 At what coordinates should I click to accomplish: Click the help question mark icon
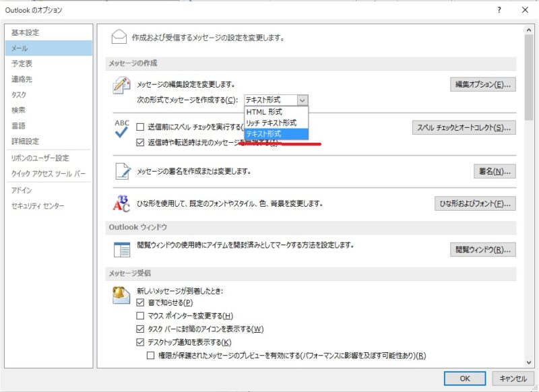[499, 10]
